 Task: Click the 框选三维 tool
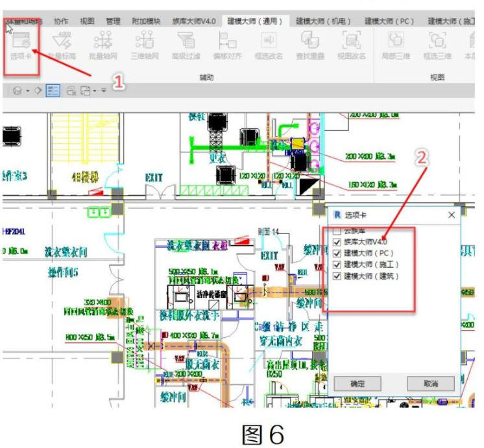pyautogui.click(x=437, y=45)
